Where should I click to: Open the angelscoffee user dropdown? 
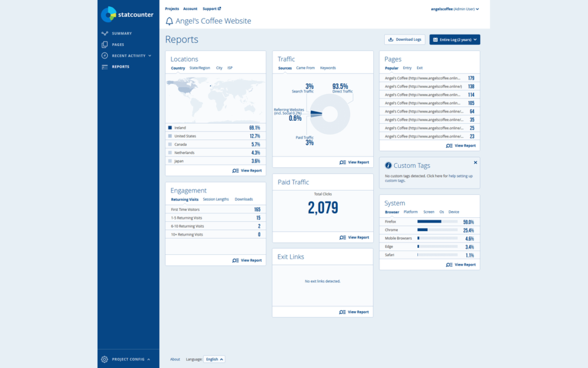pos(455,9)
